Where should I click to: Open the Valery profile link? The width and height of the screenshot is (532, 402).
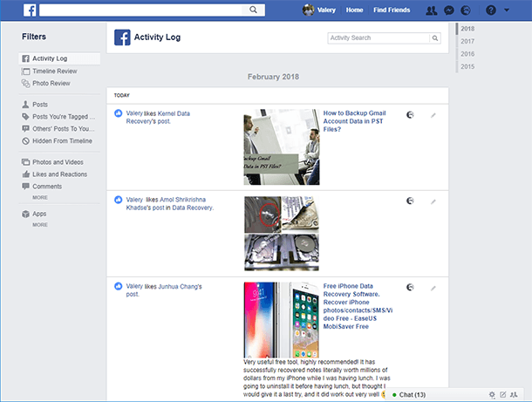(326, 10)
